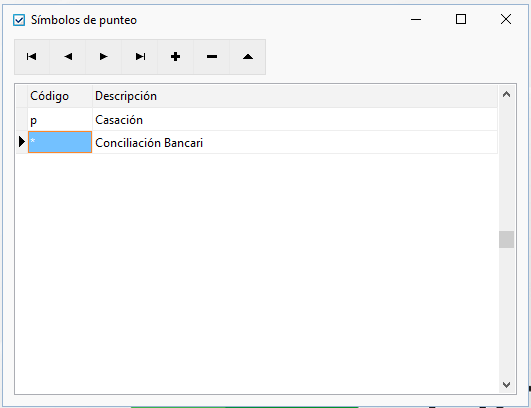Toggle the Símbolos de punteo checkbox
The image size is (531, 408).
point(19,20)
